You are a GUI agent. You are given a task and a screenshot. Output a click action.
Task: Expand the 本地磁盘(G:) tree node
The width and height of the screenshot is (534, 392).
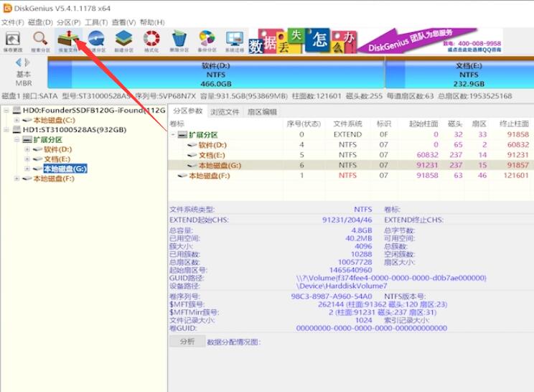point(27,169)
